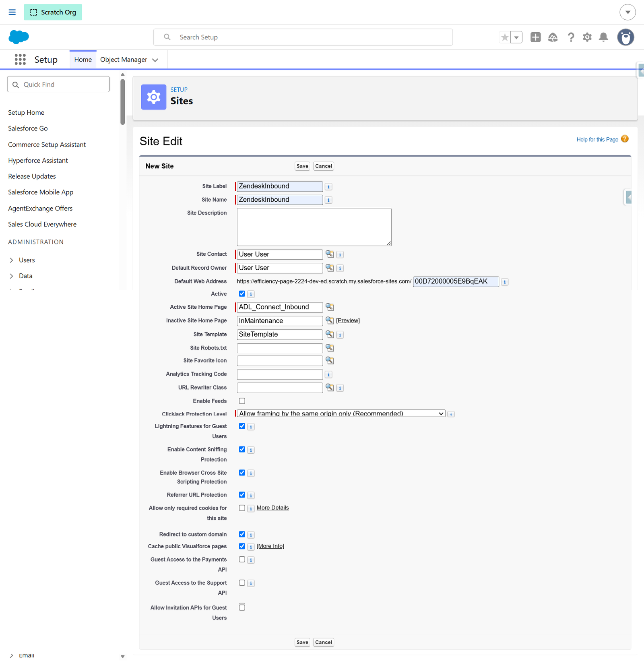Open the Default Record Owner lookup icon

[x=330, y=268]
